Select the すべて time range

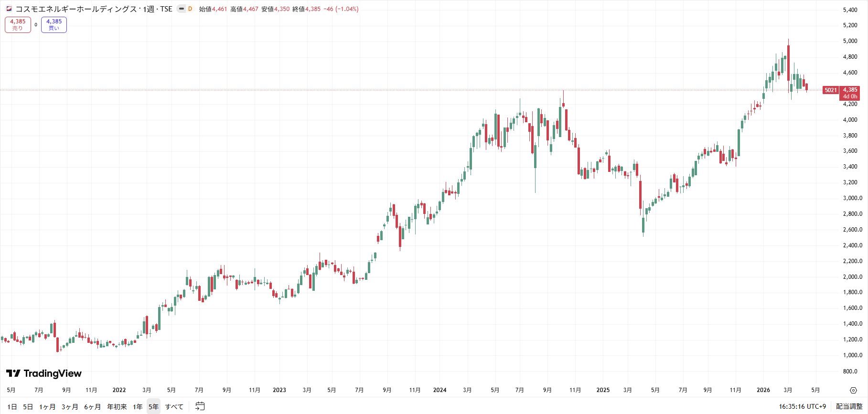pyautogui.click(x=174, y=407)
